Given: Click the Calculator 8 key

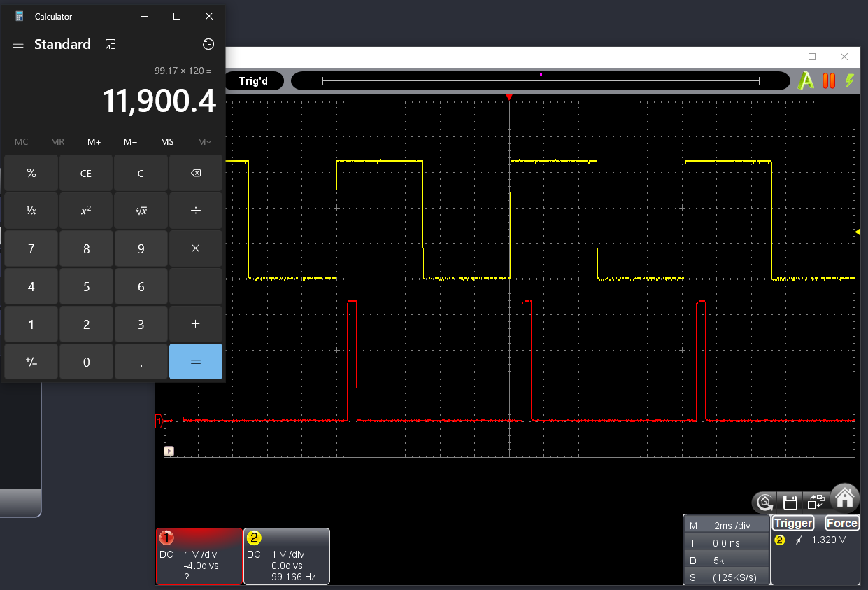Looking at the screenshot, I should tap(86, 248).
